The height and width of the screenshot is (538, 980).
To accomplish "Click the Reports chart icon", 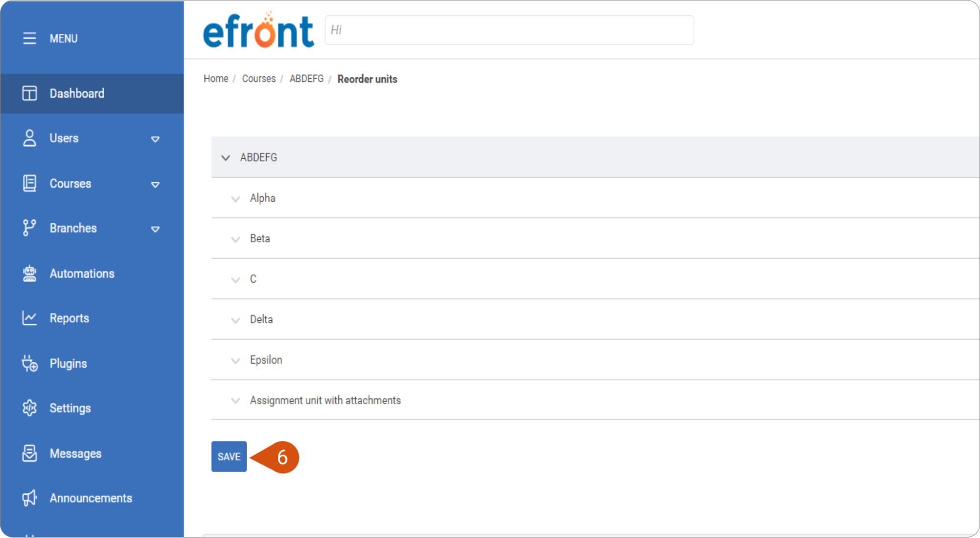I will (x=29, y=318).
